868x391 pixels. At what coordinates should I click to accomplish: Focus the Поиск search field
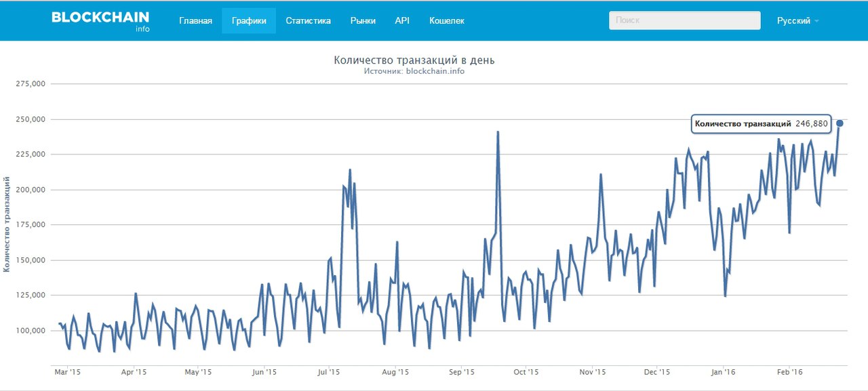tap(684, 21)
